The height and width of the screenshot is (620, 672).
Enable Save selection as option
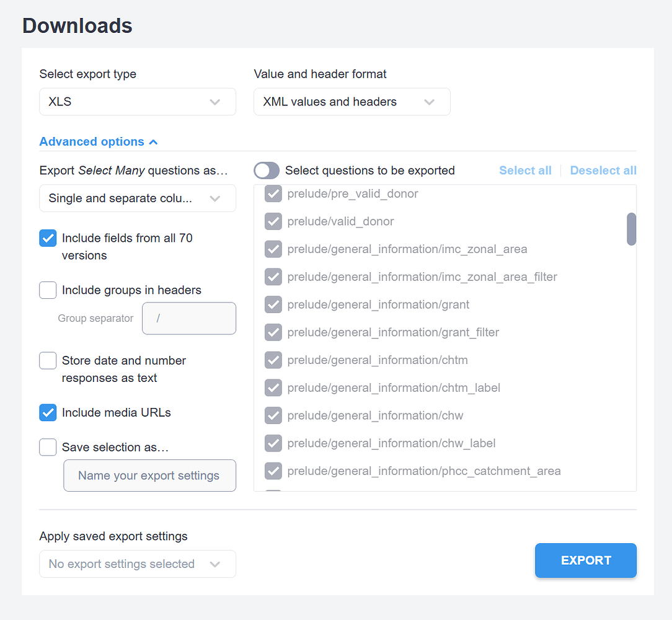[x=48, y=447]
